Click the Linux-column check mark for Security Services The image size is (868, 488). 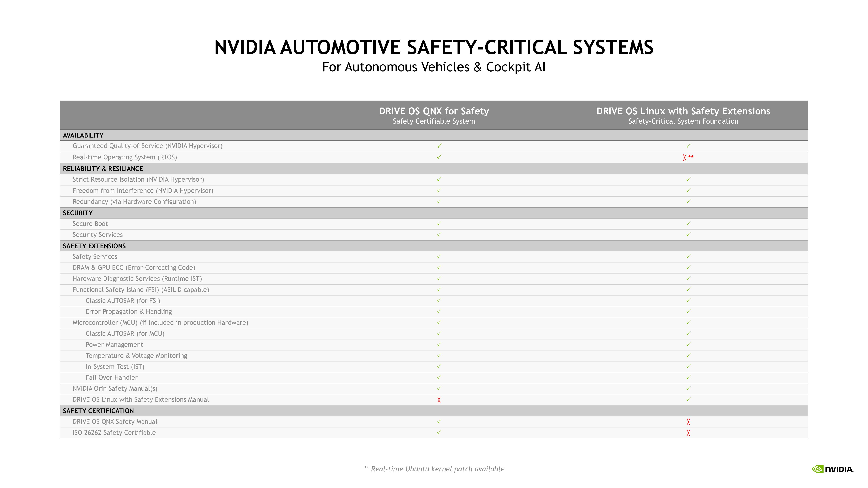(688, 234)
